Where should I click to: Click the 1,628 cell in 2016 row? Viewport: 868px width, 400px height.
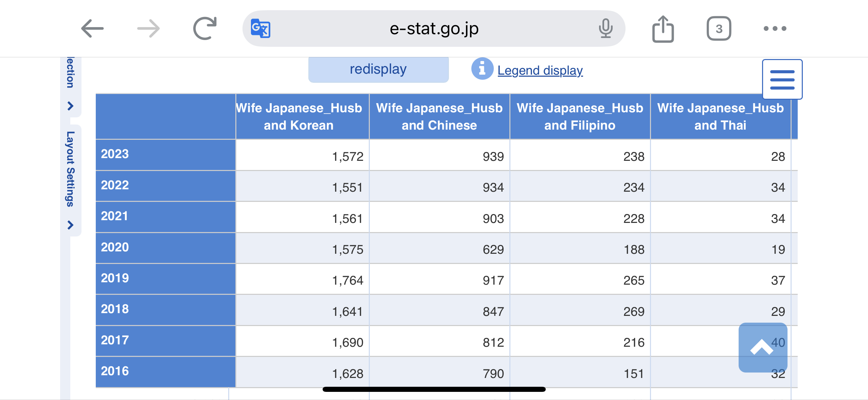(x=302, y=373)
